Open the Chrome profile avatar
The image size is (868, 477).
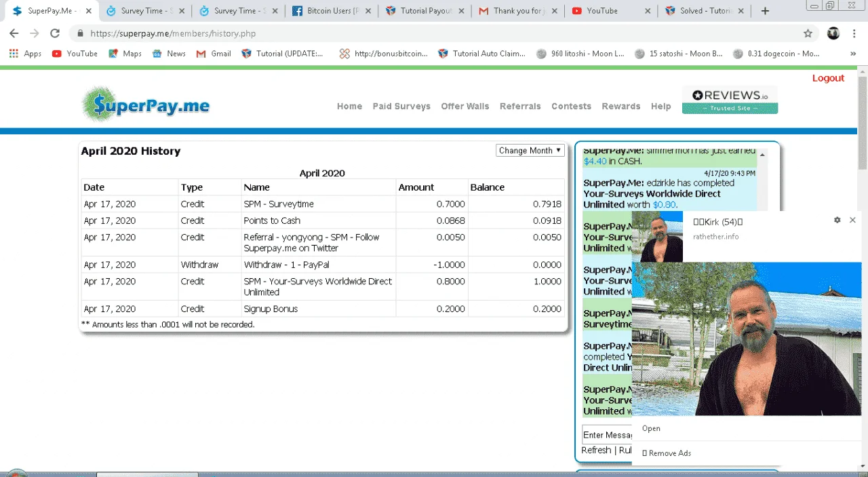tap(833, 33)
